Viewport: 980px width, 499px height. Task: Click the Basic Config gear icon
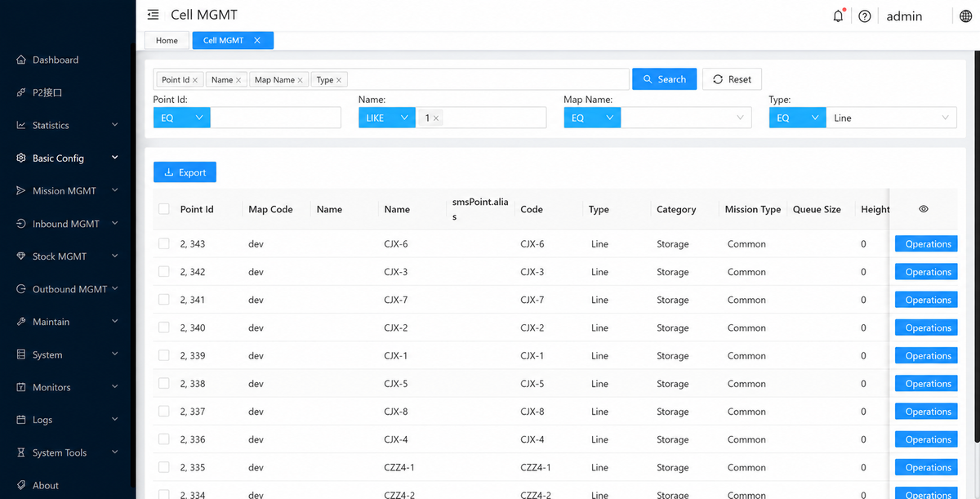[x=21, y=158]
